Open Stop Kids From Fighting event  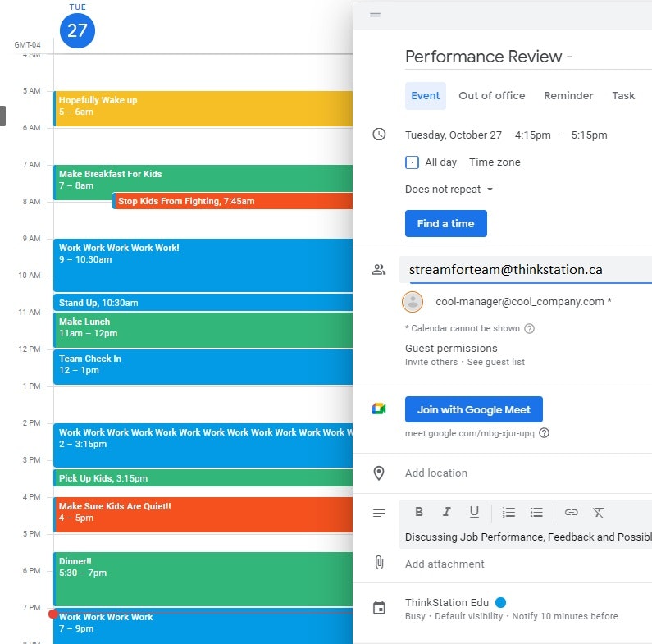(x=233, y=201)
